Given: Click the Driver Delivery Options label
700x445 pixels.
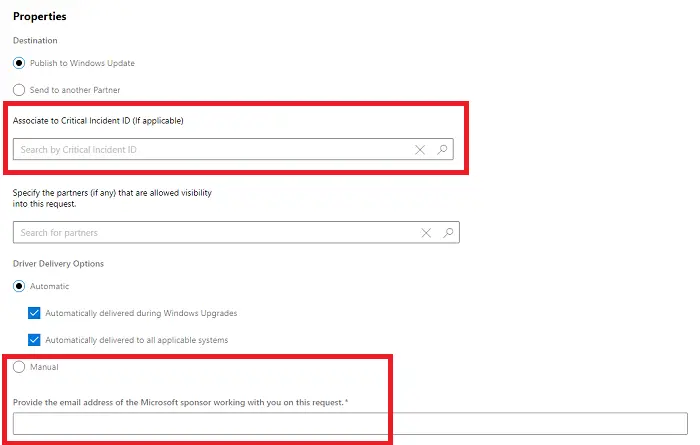Looking at the screenshot, I should tap(58, 264).
